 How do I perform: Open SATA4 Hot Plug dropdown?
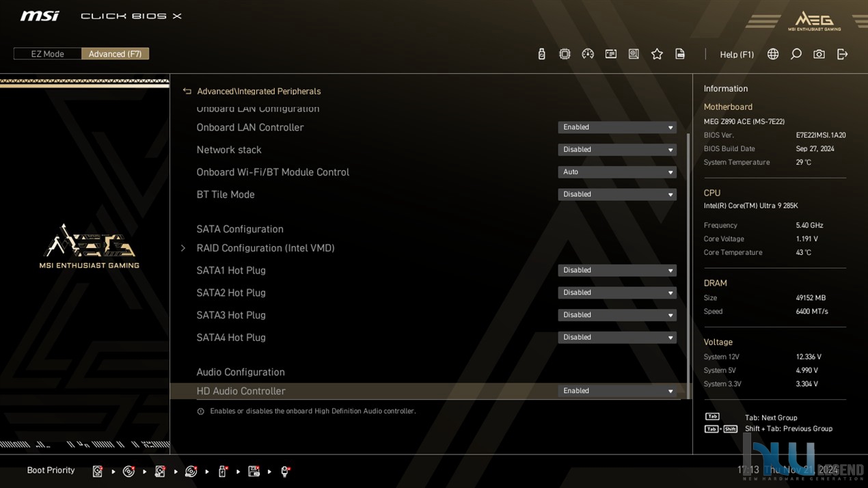(x=617, y=337)
